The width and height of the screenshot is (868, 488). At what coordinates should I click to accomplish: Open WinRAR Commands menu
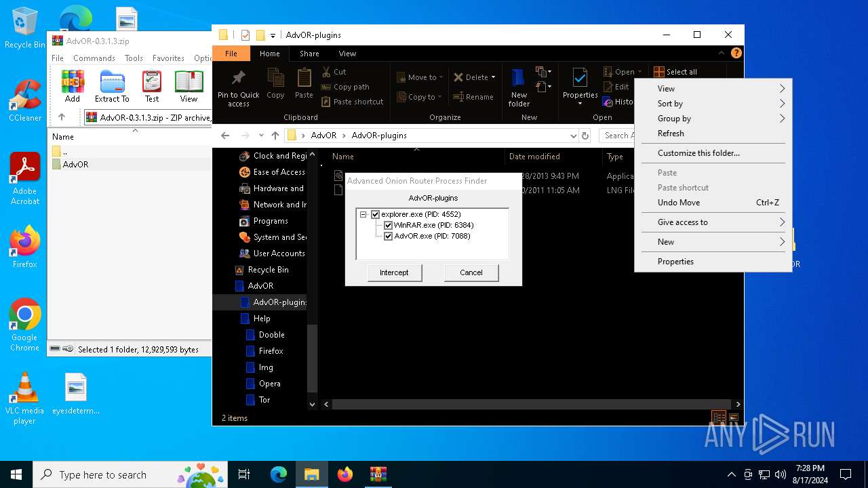[x=94, y=58]
